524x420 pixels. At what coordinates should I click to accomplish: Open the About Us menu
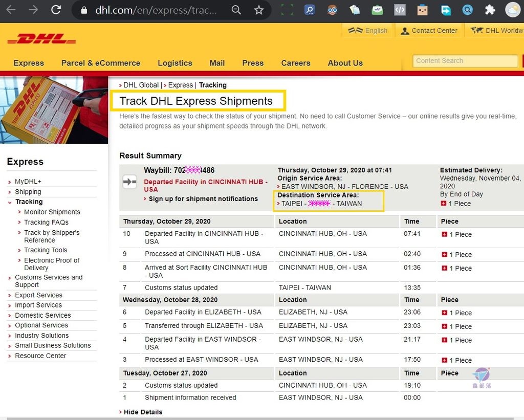(x=345, y=63)
